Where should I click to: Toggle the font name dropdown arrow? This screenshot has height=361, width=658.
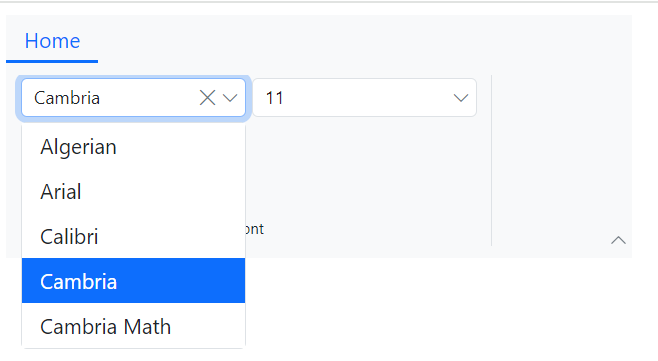point(230,98)
